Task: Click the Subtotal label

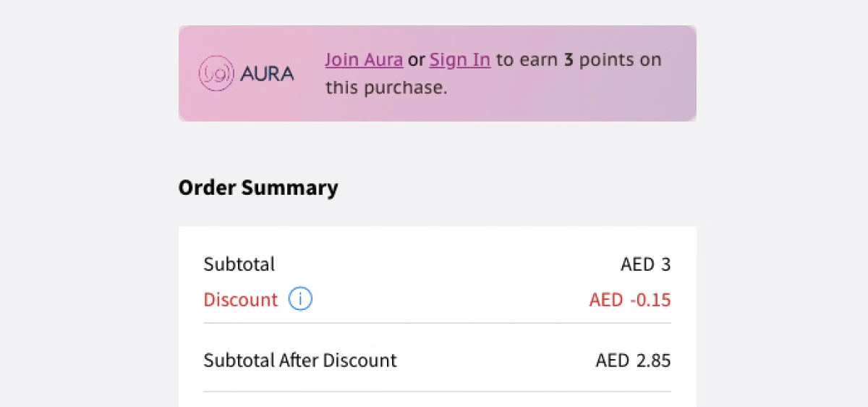Action: tap(239, 264)
